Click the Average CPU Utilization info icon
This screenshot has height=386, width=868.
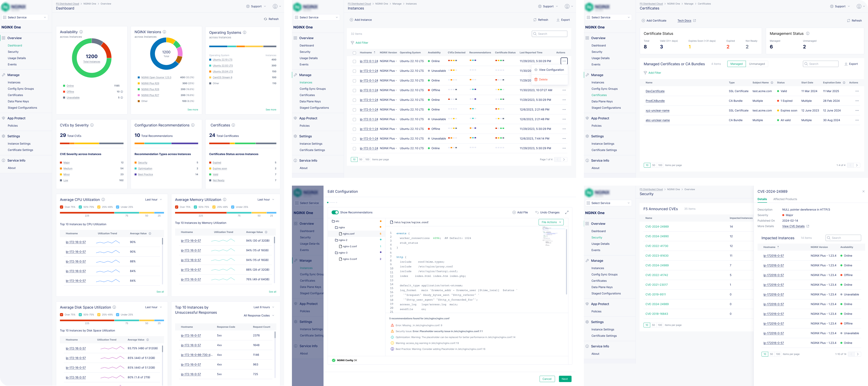click(103, 200)
